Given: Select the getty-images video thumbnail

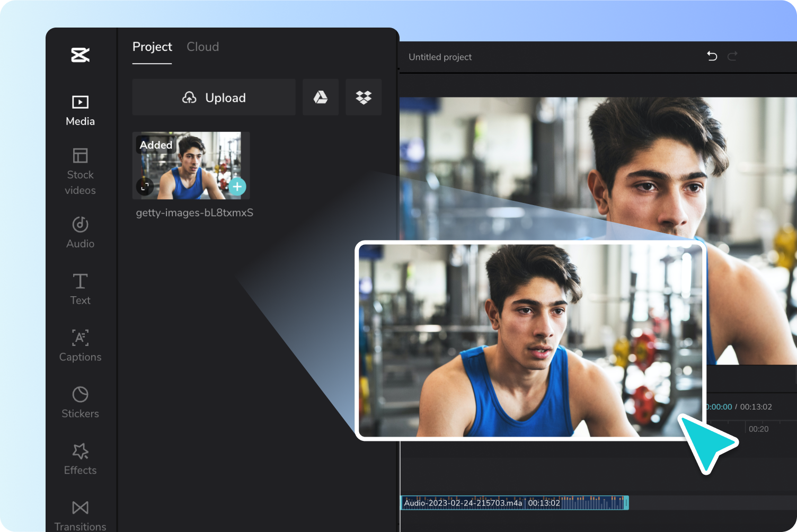Looking at the screenshot, I should (x=191, y=165).
